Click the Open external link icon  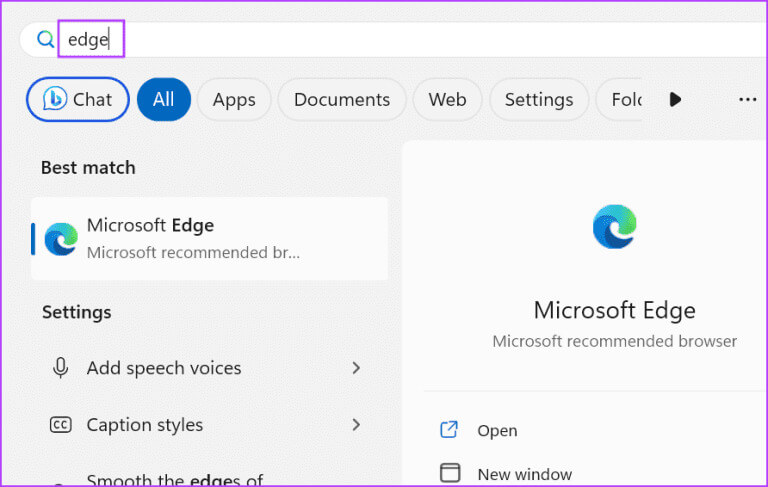[449, 430]
